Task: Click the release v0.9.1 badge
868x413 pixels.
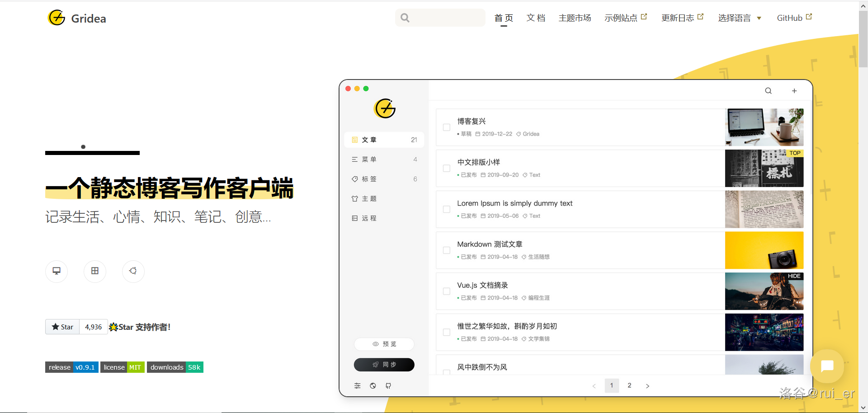Action: pos(72,367)
